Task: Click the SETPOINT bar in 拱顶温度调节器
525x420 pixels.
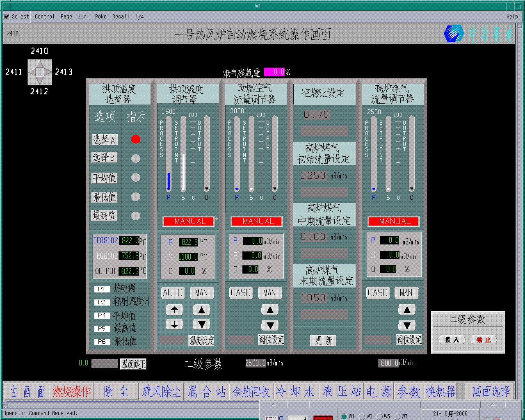Action: [x=183, y=154]
